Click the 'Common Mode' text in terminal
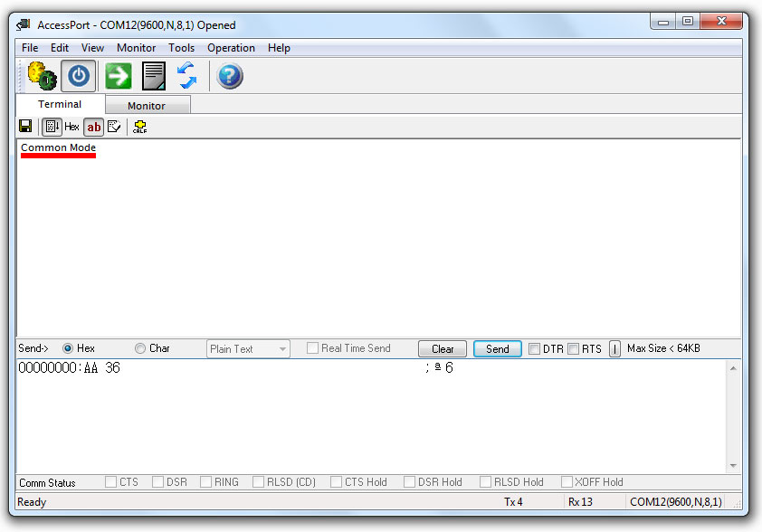 [58, 147]
